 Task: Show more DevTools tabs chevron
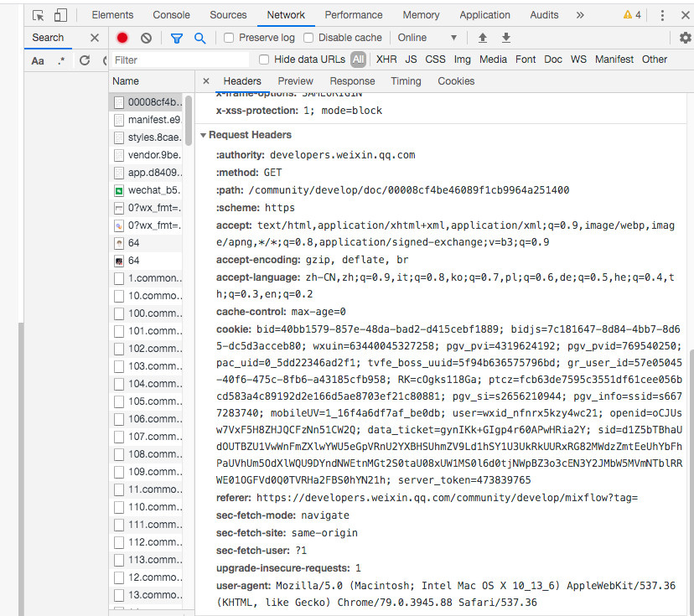click(x=580, y=15)
